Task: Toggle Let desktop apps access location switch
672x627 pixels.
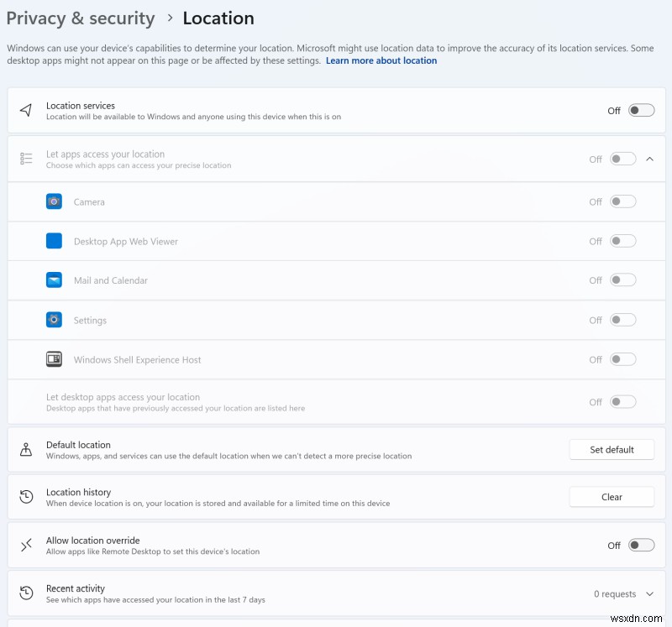Action: point(623,402)
